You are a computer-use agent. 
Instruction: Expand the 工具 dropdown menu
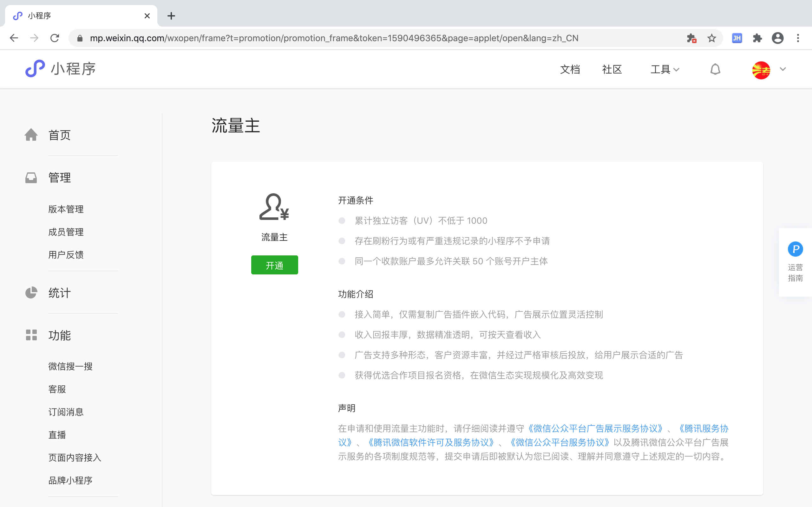(665, 69)
